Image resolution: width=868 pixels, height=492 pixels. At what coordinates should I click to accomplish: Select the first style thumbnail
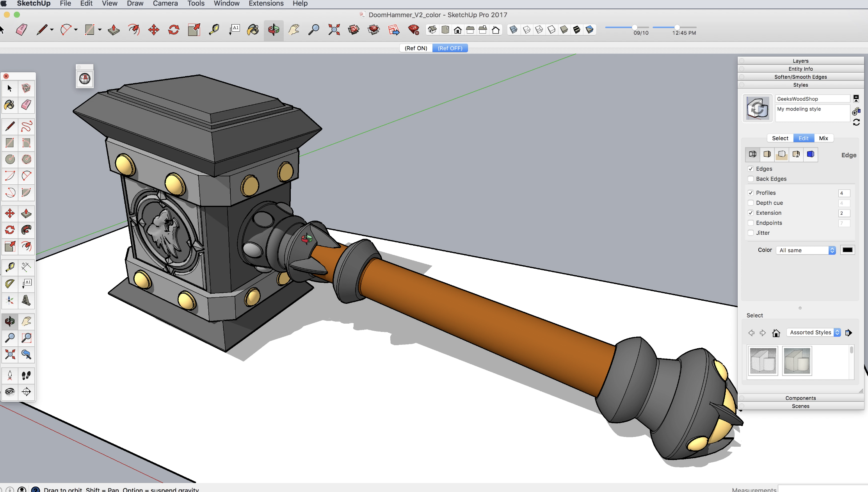763,360
